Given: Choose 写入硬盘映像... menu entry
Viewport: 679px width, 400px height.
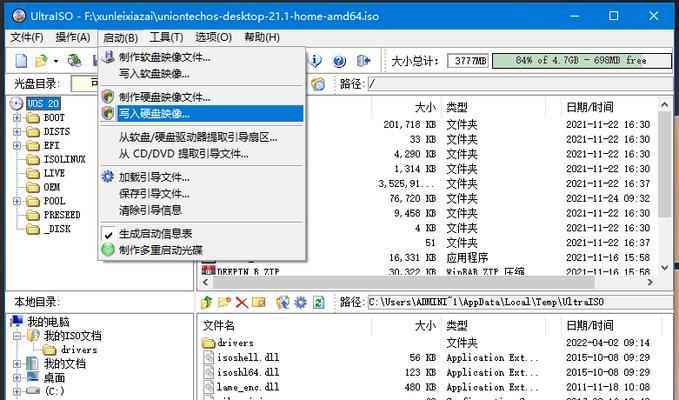Looking at the screenshot, I should tap(202, 114).
